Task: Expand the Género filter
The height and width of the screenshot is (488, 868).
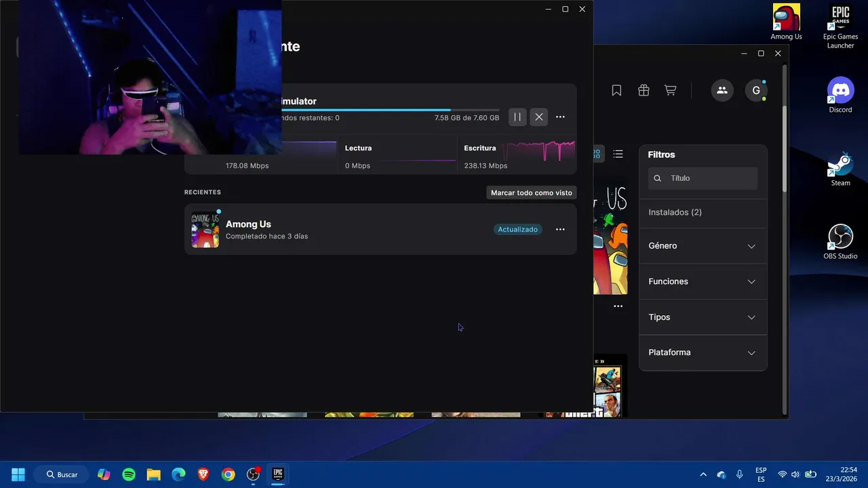Action: click(x=703, y=246)
